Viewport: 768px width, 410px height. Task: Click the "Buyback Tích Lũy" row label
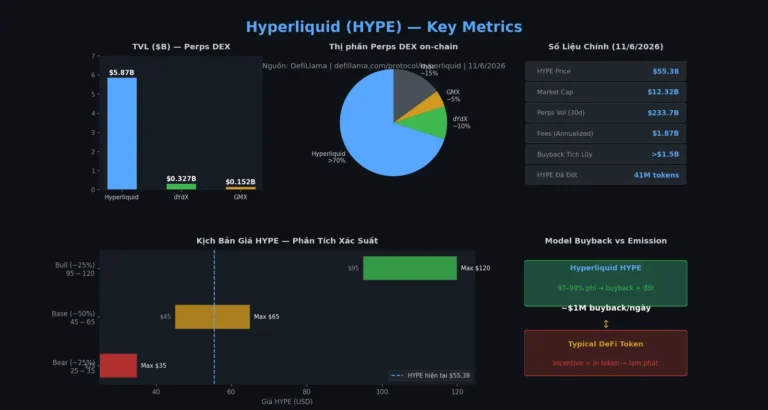(564, 154)
